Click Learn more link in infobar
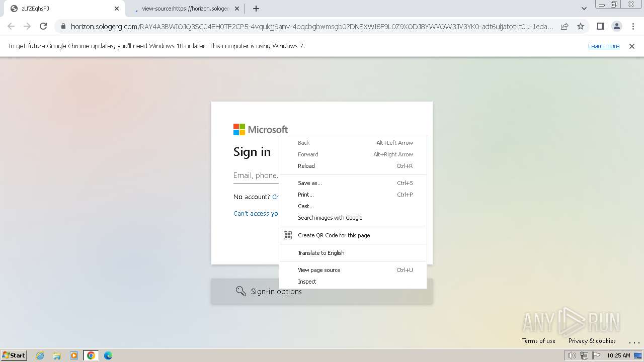The width and height of the screenshot is (644, 362). (x=604, y=46)
